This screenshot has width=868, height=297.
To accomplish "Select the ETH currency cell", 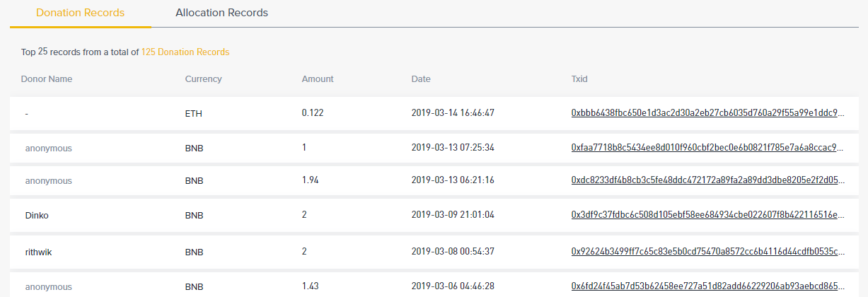I will [x=193, y=113].
